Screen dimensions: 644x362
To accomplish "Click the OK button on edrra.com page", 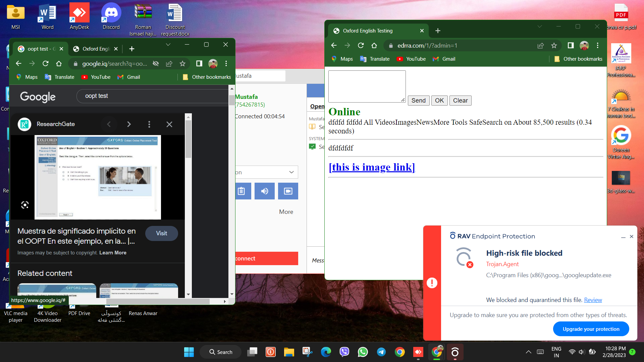I will 439,101.
